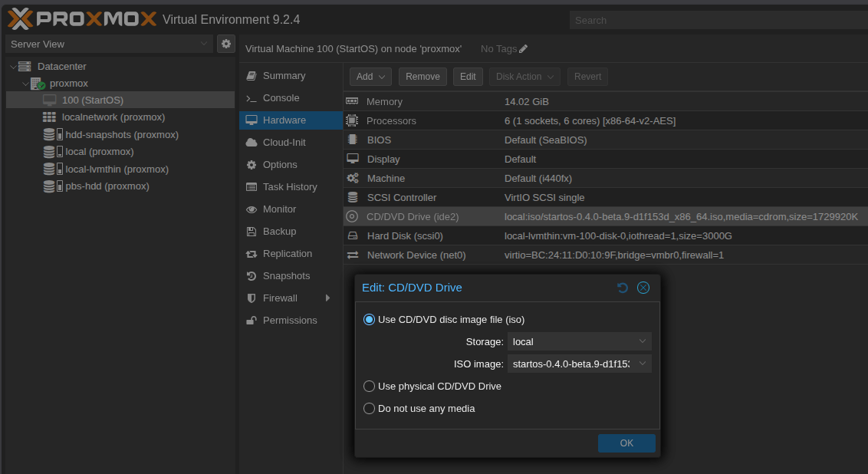868x474 pixels.
Task: Select Use physical CD/DVD Drive
Action: point(369,386)
